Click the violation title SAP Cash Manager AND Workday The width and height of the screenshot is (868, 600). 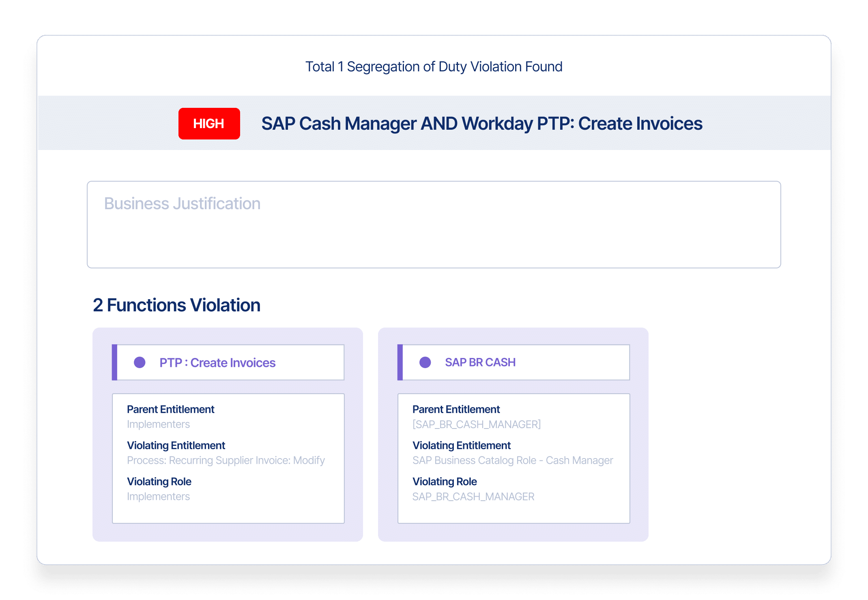coord(481,124)
